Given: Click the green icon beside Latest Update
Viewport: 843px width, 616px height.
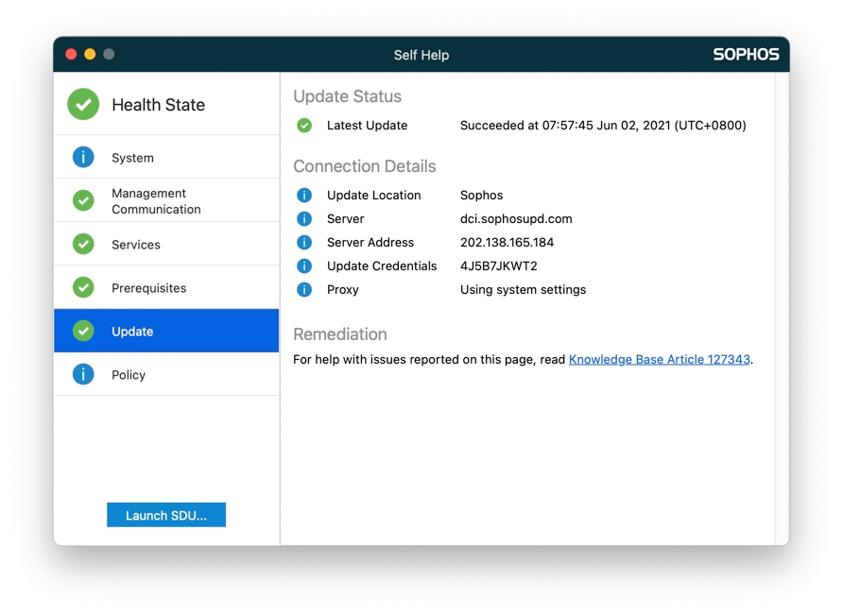Looking at the screenshot, I should (x=303, y=125).
